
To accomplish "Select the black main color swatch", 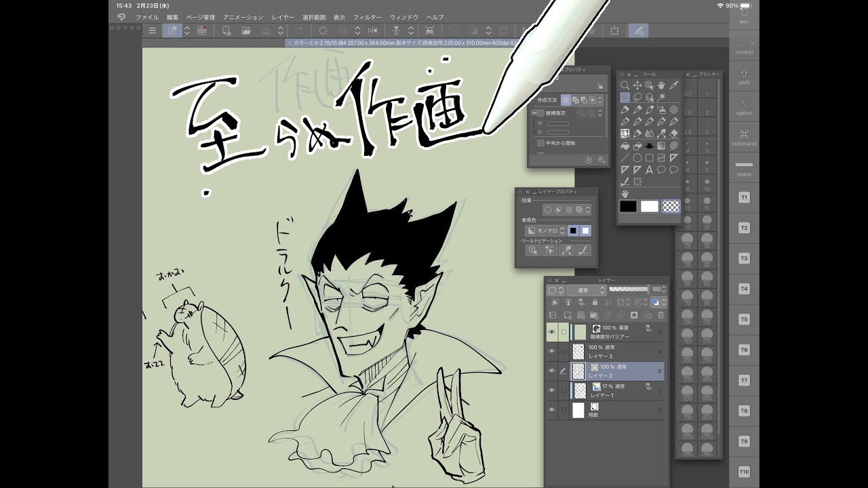I will coord(628,206).
